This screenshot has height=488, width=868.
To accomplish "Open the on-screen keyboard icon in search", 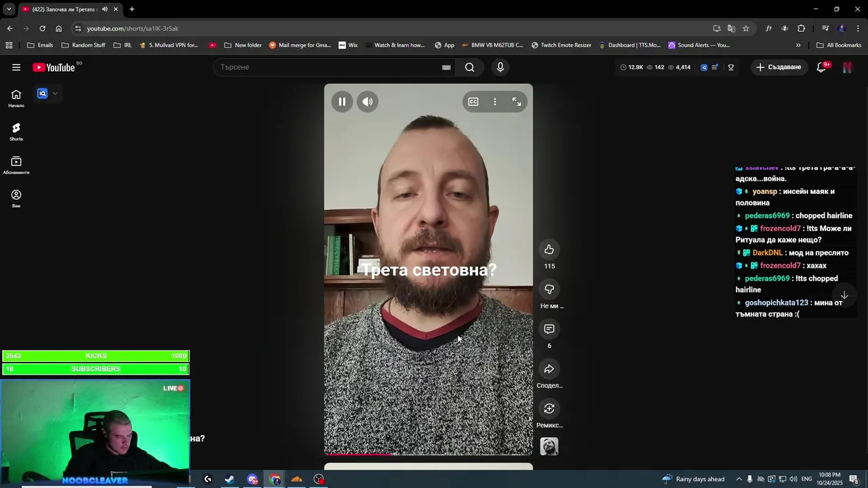I will point(446,67).
